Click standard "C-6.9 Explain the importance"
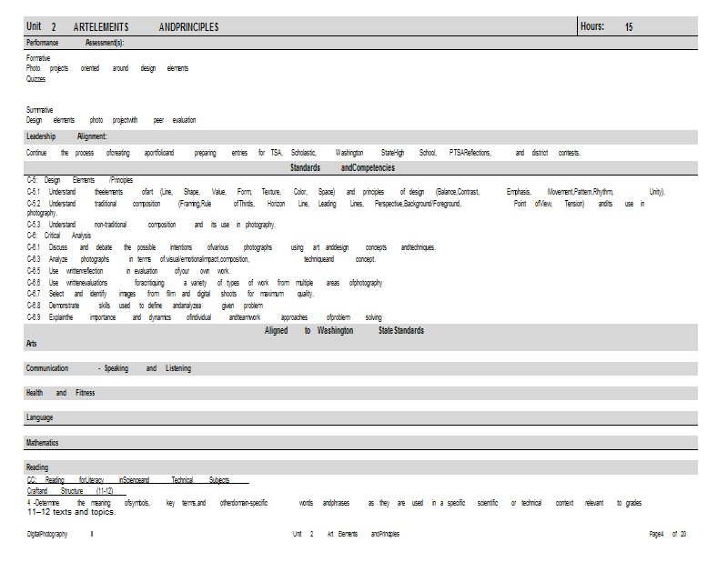This screenshot has width=728, height=562. pyautogui.click(x=204, y=317)
